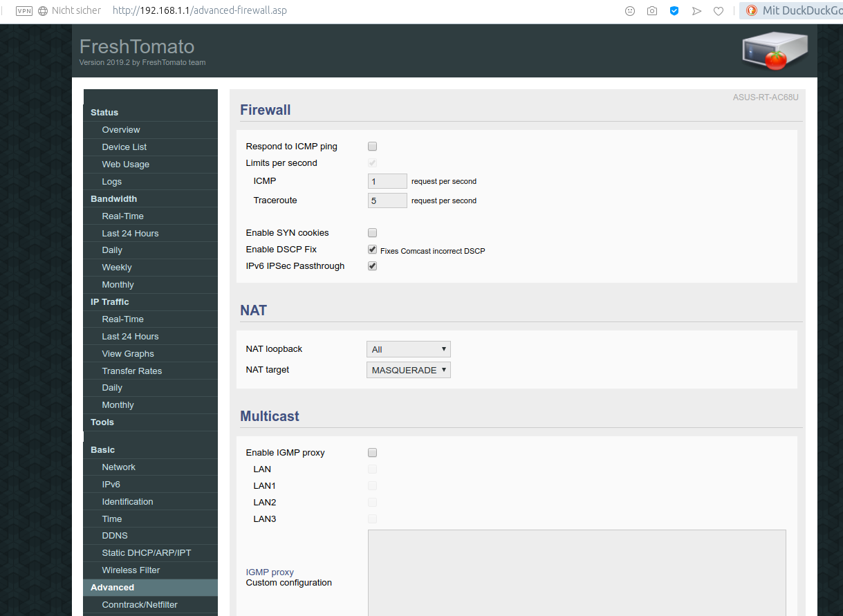This screenshot has height=616, width=843.
Task: Click the ICMP requests per second field
Action: 387,180
